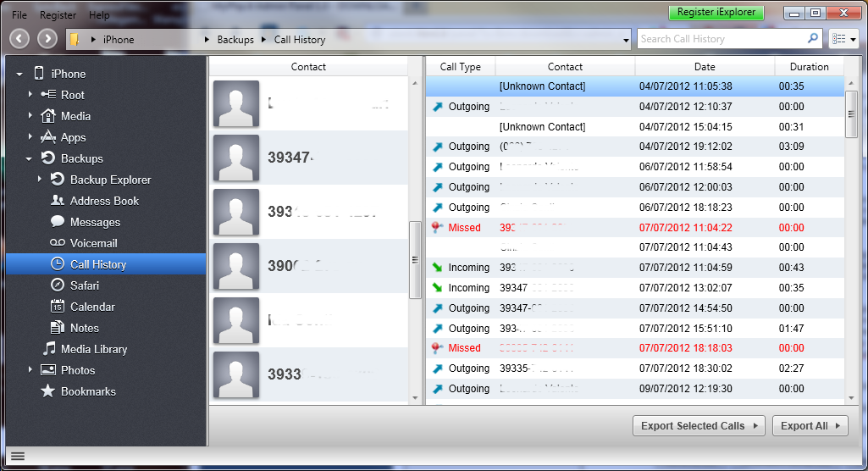Image resolution: width=868 pixels, height=471 pixels.
Task: Expand the Root tree node
Action: click(30, 95)
